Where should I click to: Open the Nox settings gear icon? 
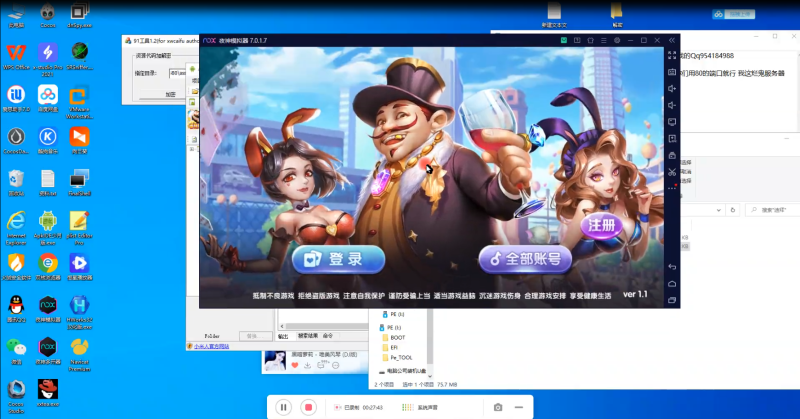pyautogui.click(x=617, y=40)
